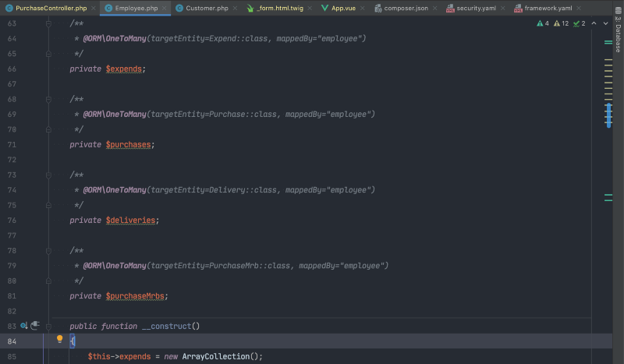The image size is (624, 364).
Task: Close the Customer.php tab
Action: click(x=235, y=8)
